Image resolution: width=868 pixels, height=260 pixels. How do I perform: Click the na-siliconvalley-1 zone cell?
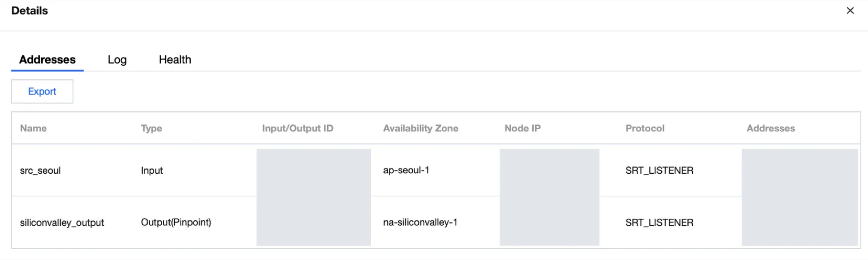[x=420, y=223]
